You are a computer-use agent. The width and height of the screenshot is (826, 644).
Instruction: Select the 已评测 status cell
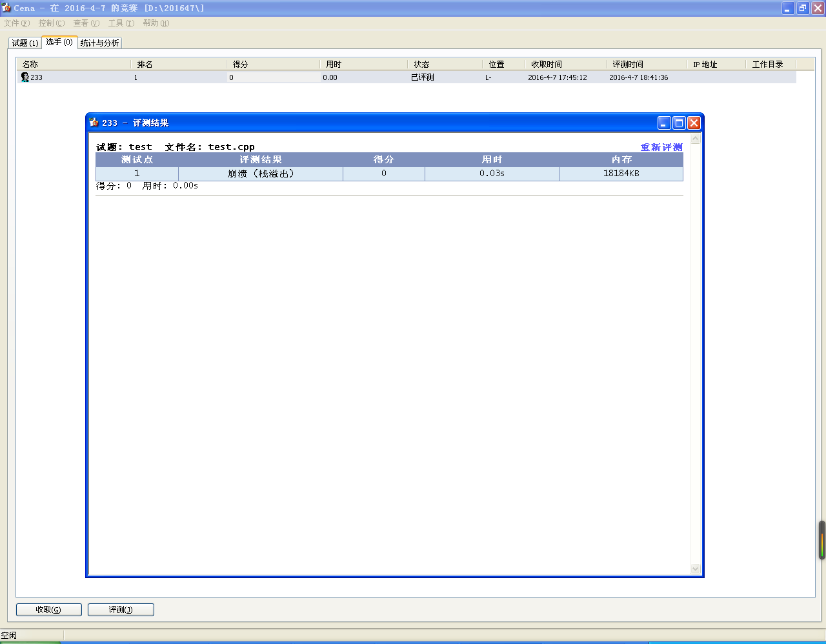pyautogui.click(x=423, y=77)
